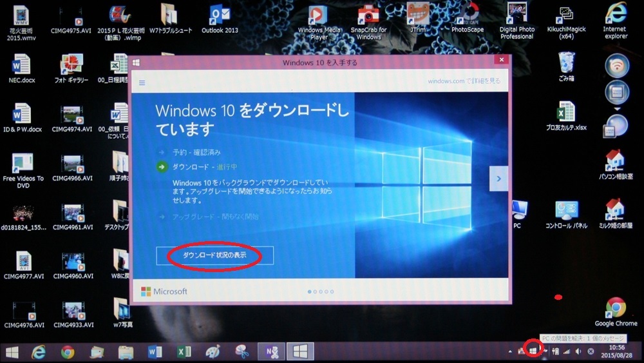644x363 pixels.
Task: Open W7トラブルシュート folder
Action: (170, 19)
